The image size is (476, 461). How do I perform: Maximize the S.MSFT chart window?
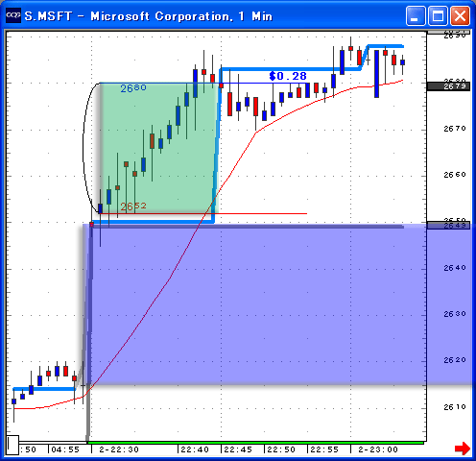click(438, 15)
